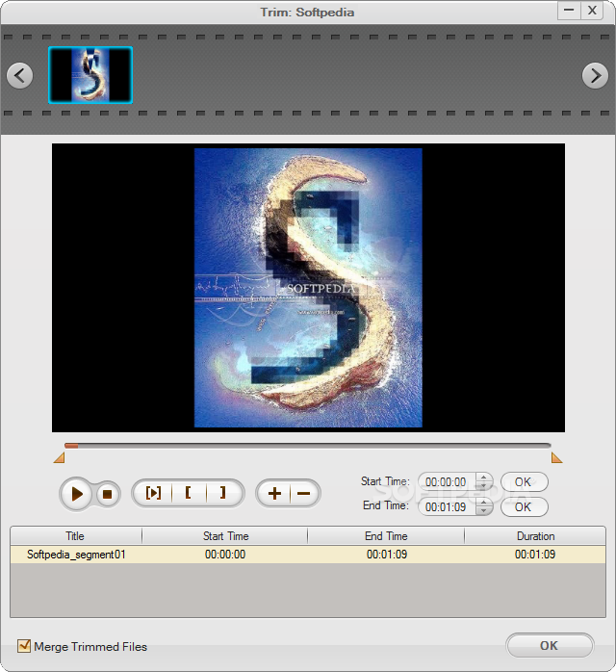Decrease Start Time with the down spinner
Screen dimensions: 616x672
click(x=483, y=486)
